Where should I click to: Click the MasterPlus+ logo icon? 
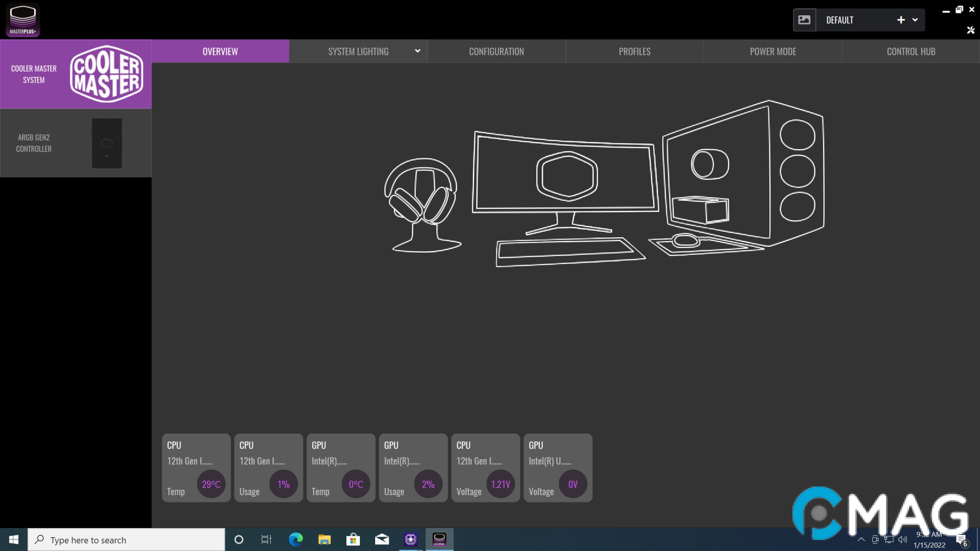pyautogui.click(x=22, y=20)
